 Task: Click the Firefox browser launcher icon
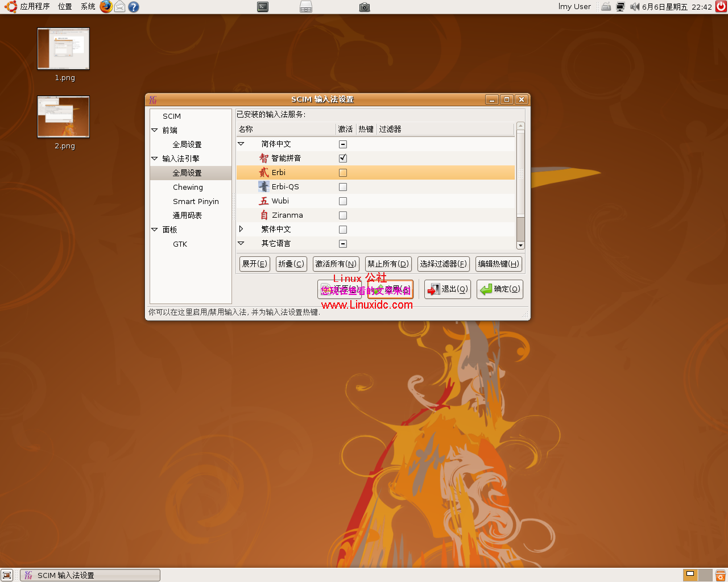(x=106, y=7)
